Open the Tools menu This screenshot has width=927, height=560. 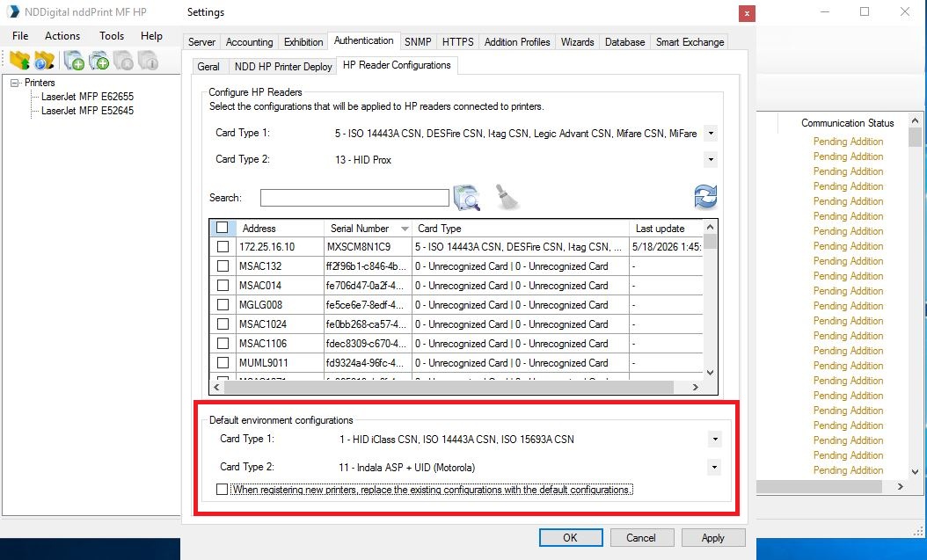tap(112, 35)
